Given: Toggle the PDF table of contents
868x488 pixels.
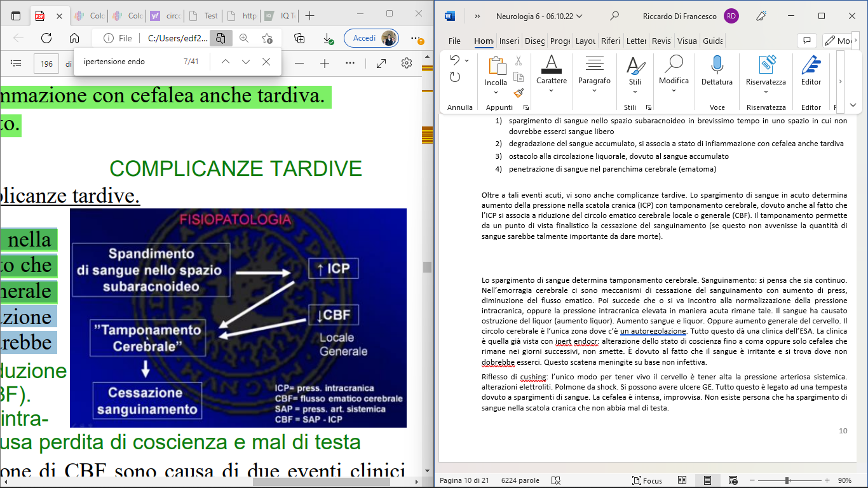Looking at the screenshot, I should 17,64.
